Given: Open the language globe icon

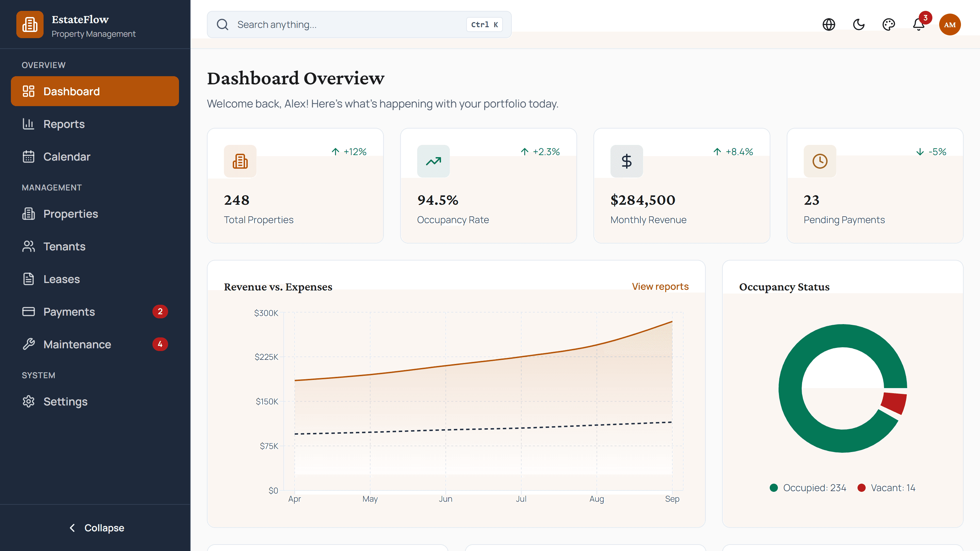Looking at the screenshot, I should 829,24.
